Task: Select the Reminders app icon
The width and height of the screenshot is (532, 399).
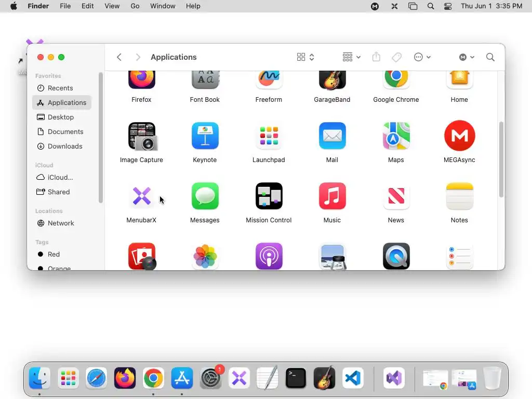Action: click(x=459, y=256)
